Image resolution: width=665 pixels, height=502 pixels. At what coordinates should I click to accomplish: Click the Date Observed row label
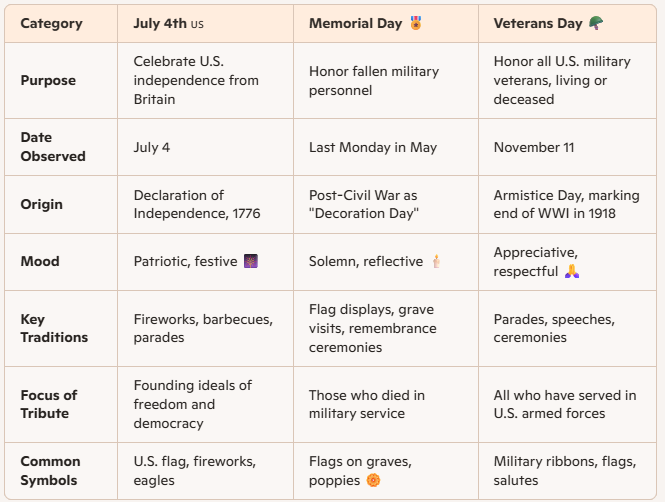coord(53,147)
